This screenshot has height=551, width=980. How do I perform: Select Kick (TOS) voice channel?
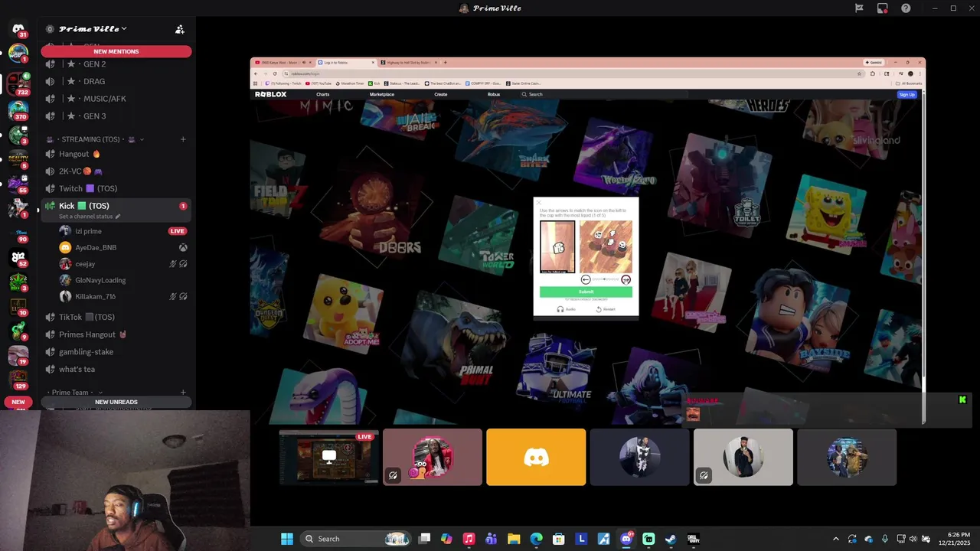(116, 206)
